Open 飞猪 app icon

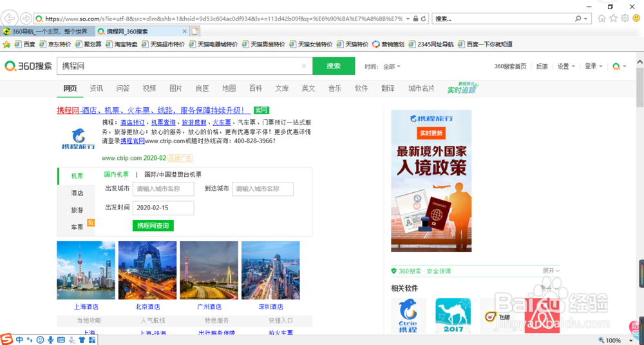coord(497,316)
